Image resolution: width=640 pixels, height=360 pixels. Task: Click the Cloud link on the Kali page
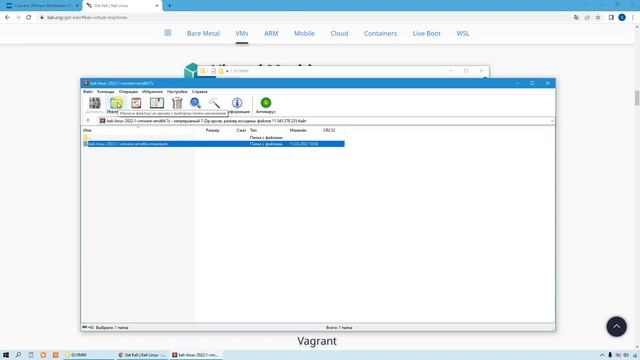(x=339, y=33)
